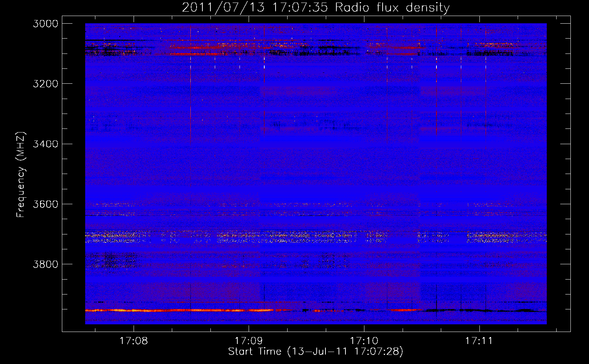Click the 3000 frequency tick label
The height and width of the screenshot is (364, 589).
coord(46,24)
